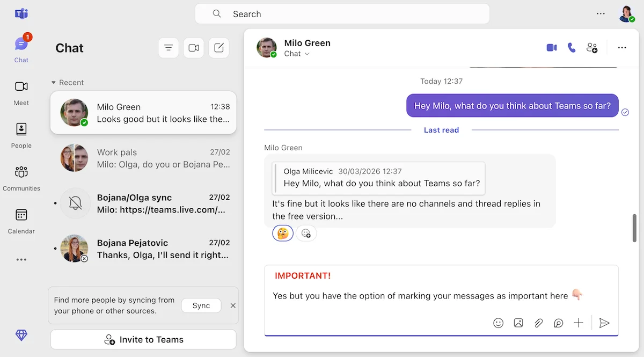Open Communities in the sidebar
The image size is (644, 357).
[21, 177]
